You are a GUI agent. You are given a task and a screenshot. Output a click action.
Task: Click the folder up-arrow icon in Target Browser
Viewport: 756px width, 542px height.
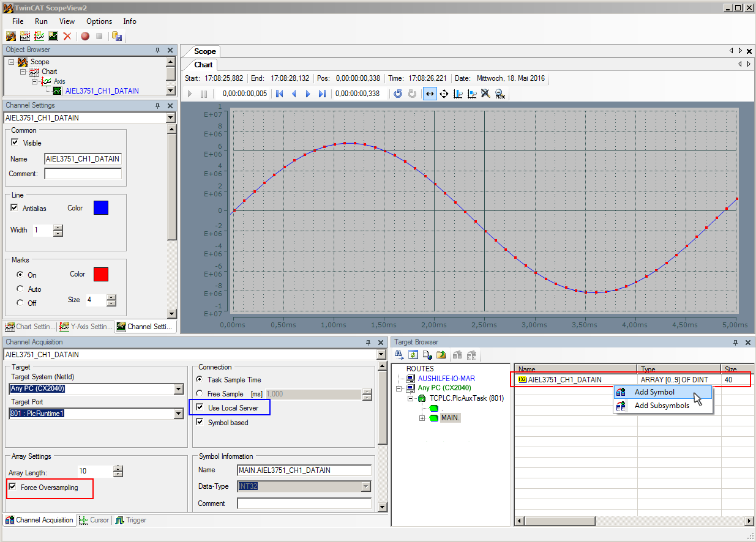tap(441, 354)
